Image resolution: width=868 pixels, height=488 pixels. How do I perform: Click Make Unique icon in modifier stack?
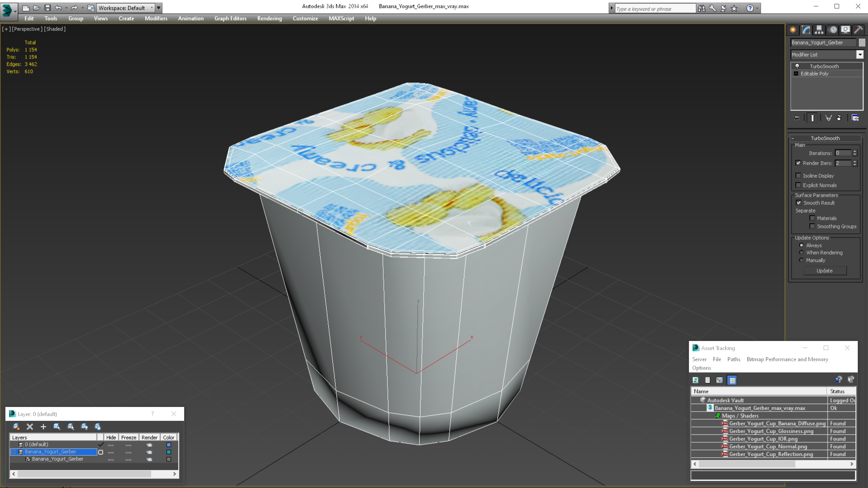[x=828, y=118]
